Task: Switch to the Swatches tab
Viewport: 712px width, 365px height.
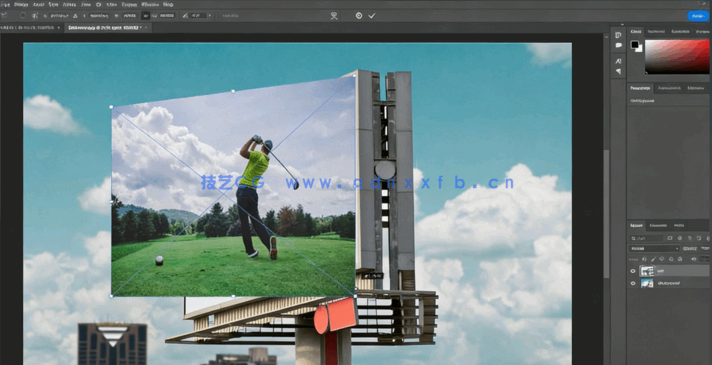Action: (x=656, y=31)
